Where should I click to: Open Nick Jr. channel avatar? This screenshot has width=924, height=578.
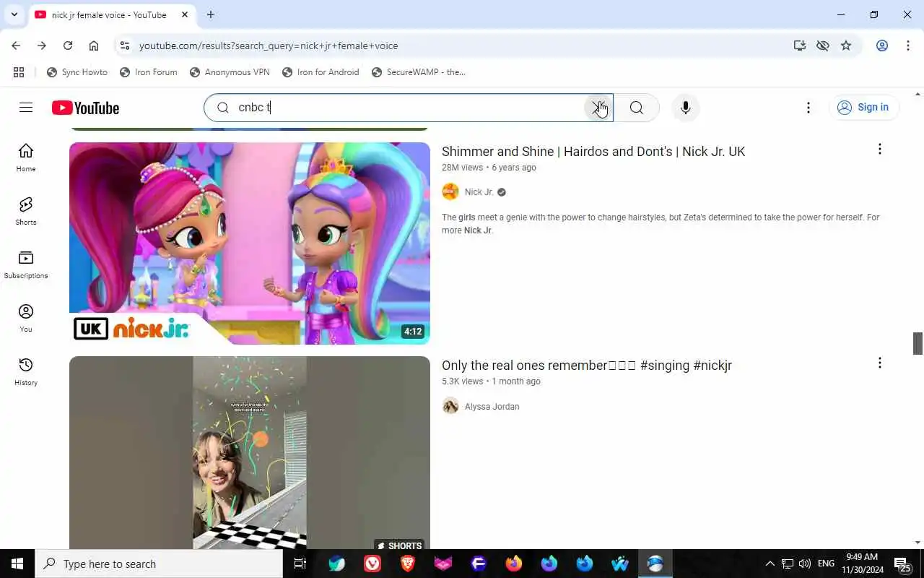click(450, 191)
